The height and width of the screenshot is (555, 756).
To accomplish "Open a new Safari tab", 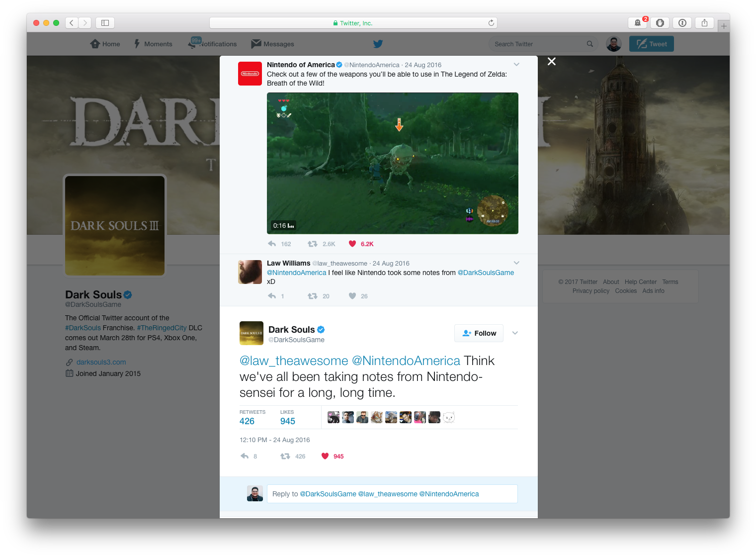I will pyautogui.click(x=724, y=26).
